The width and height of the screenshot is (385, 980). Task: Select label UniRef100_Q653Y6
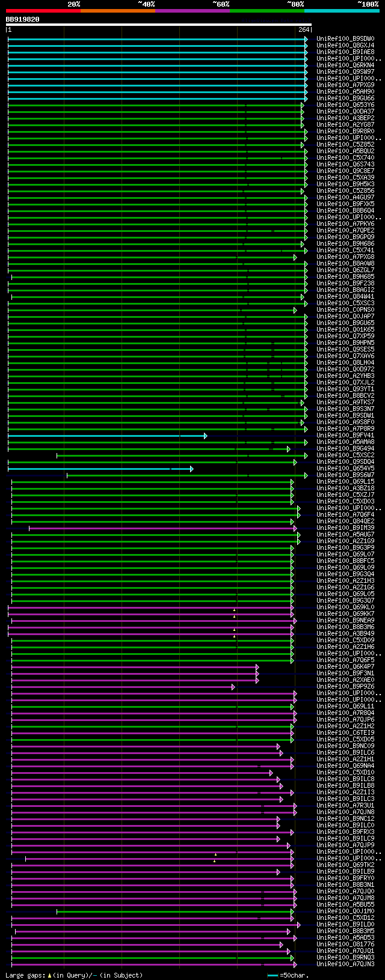click(345, 105)
